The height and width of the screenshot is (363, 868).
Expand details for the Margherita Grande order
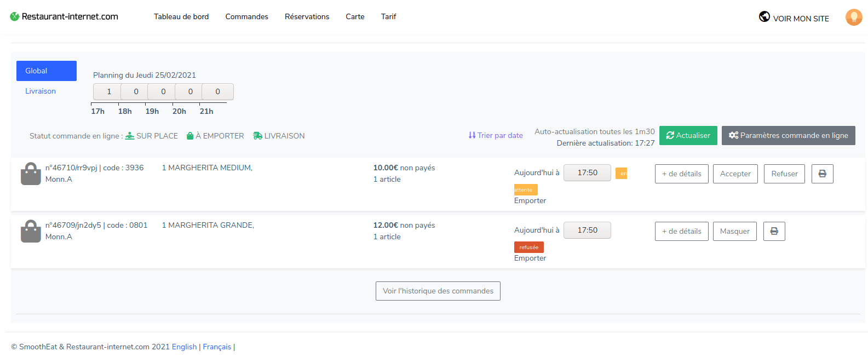pyautogui.click(x=681, y=231)
